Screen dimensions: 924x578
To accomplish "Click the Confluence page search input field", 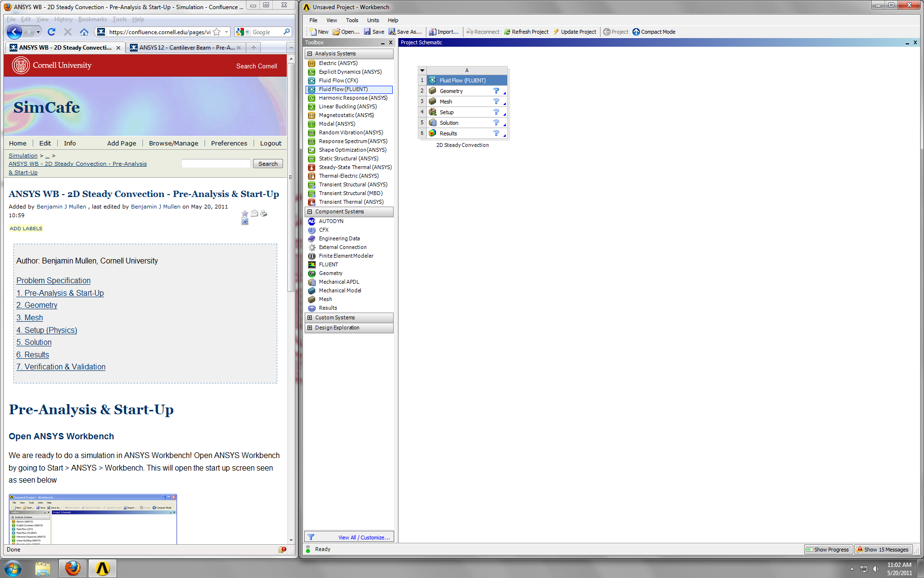I will tap(216, 164).
